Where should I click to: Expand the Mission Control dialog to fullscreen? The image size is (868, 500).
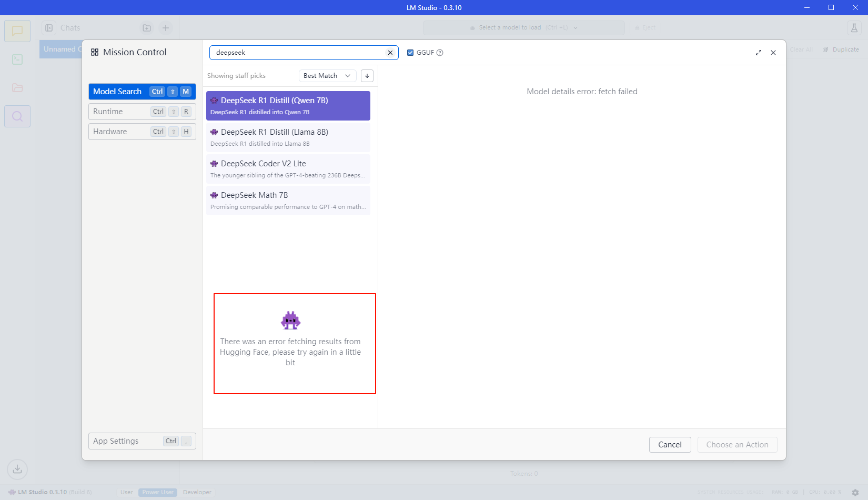(x=759, y=53)
